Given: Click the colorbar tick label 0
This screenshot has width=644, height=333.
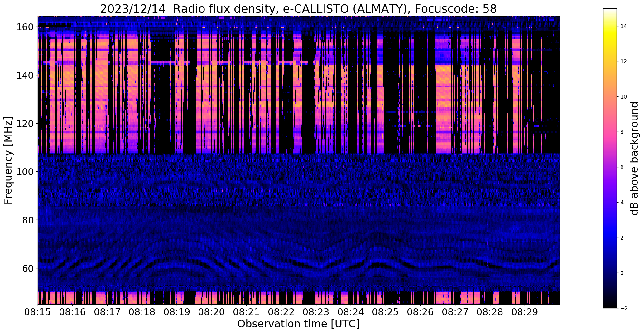Looking at the screenshot, I should pos(622,273).
